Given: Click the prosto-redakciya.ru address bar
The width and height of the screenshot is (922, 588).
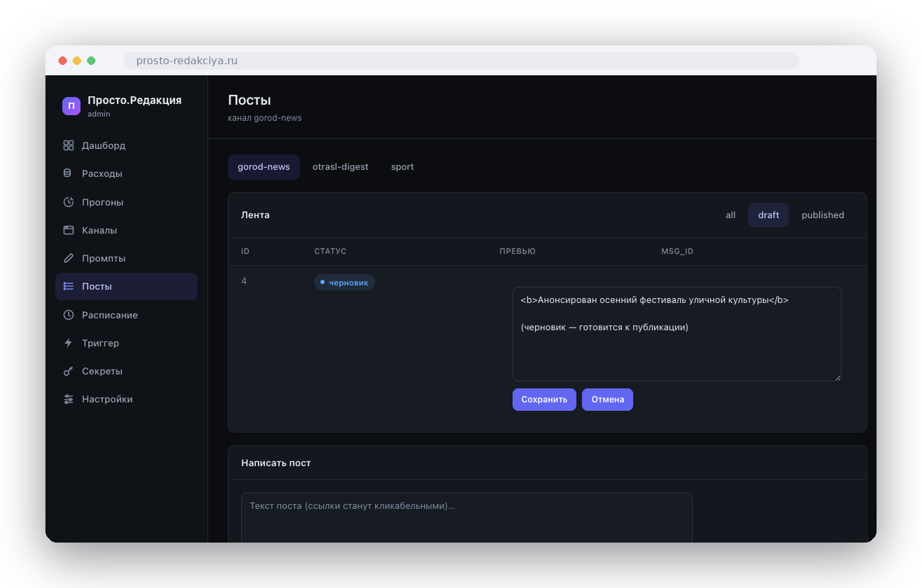Looking at the screenshot, I should click(x=461, y=60).
